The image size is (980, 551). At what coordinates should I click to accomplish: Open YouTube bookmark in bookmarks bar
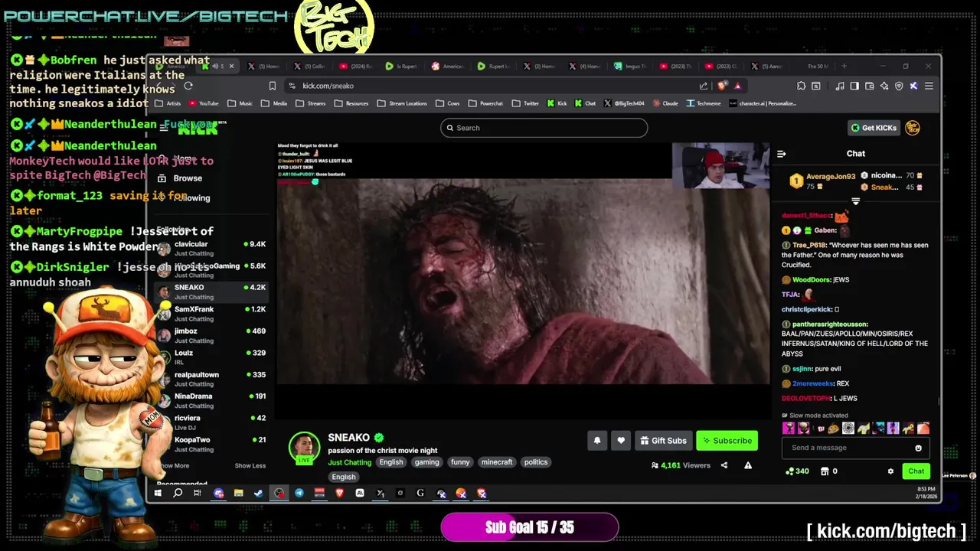coord(204,103)
